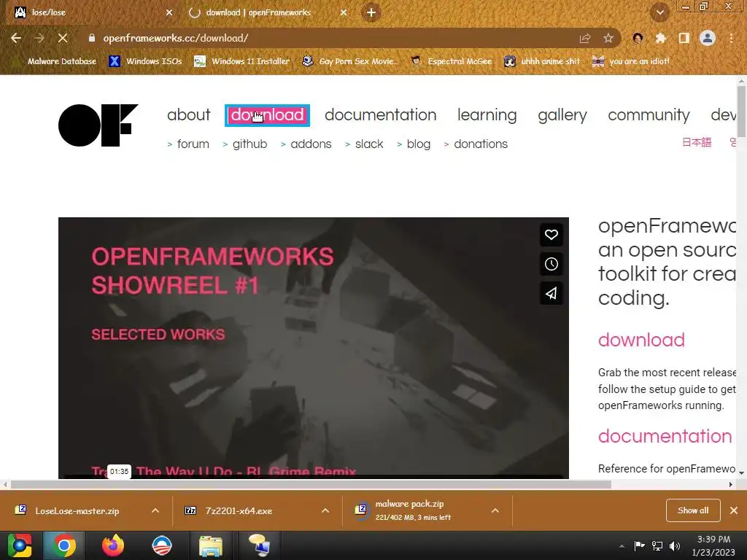Open the learning menu item

tap(487, 115)
